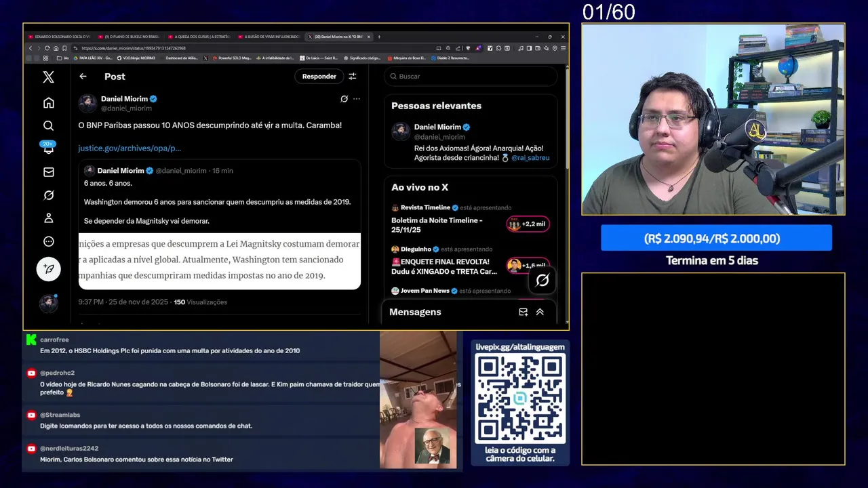
Task: Open the justice.gov/archives link
Action: coord(130,148)
